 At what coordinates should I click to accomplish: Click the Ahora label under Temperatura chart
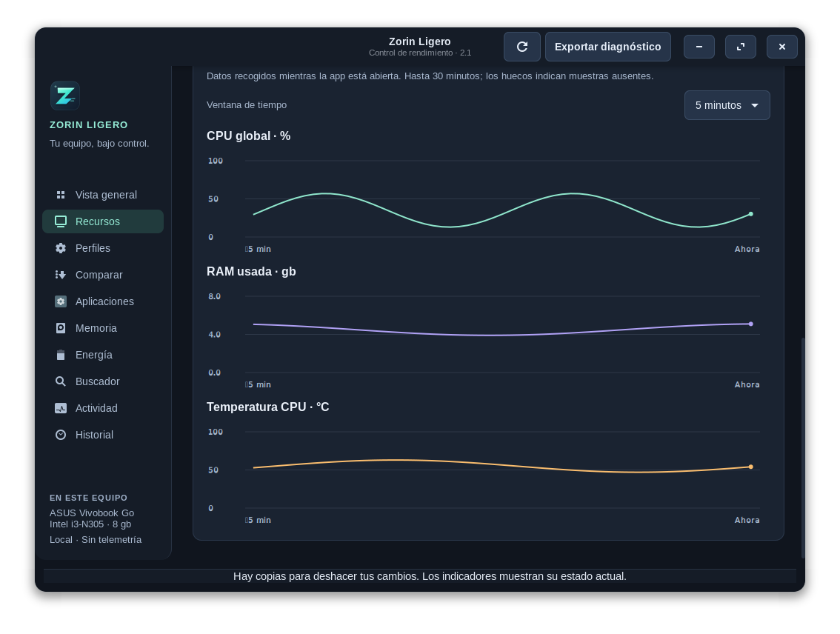tap(747, 520)
